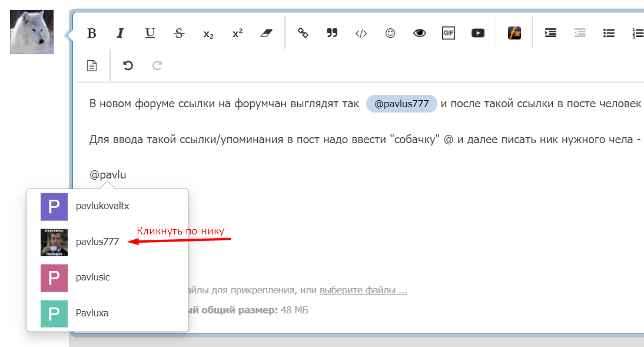Viewport: 644px width, 347px height.
Task: Open the fx formula editor
Action: pos(514,33)
